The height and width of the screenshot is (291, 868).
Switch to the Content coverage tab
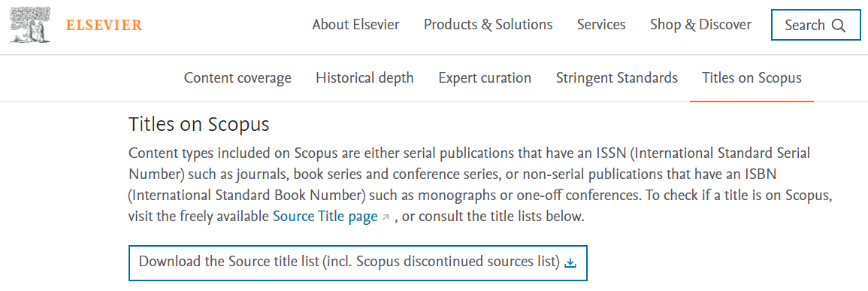click(237, 78)
